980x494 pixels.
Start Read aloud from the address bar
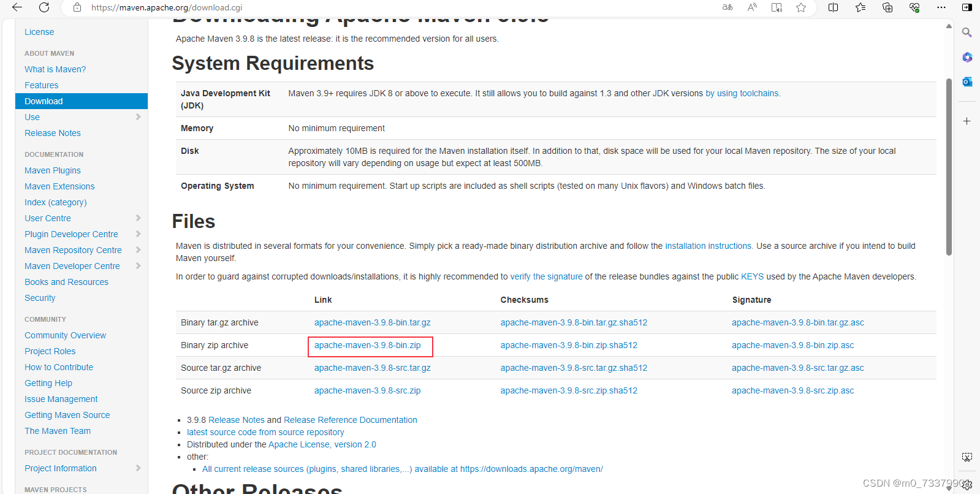752,7
